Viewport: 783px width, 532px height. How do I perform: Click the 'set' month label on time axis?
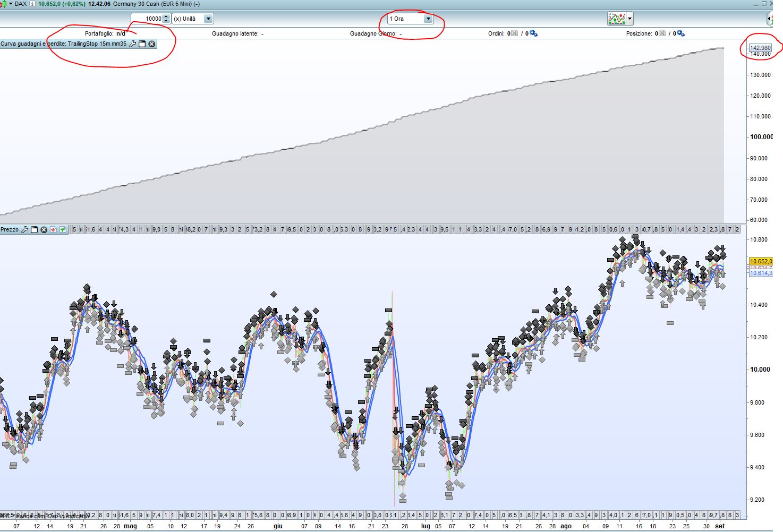[720, 526]
